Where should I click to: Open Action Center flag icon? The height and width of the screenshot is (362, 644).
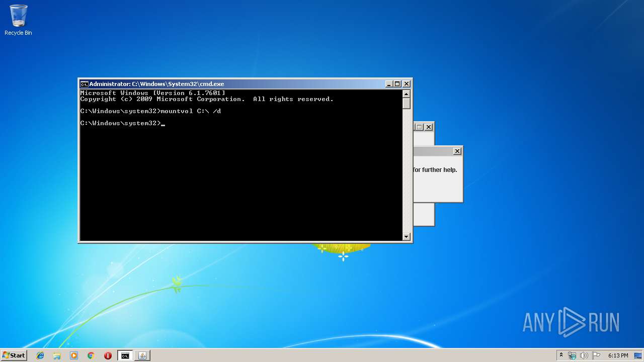(x=596, y=355)
